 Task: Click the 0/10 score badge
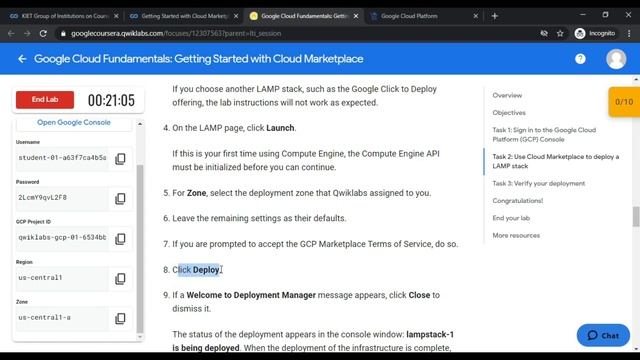point(624,102)
